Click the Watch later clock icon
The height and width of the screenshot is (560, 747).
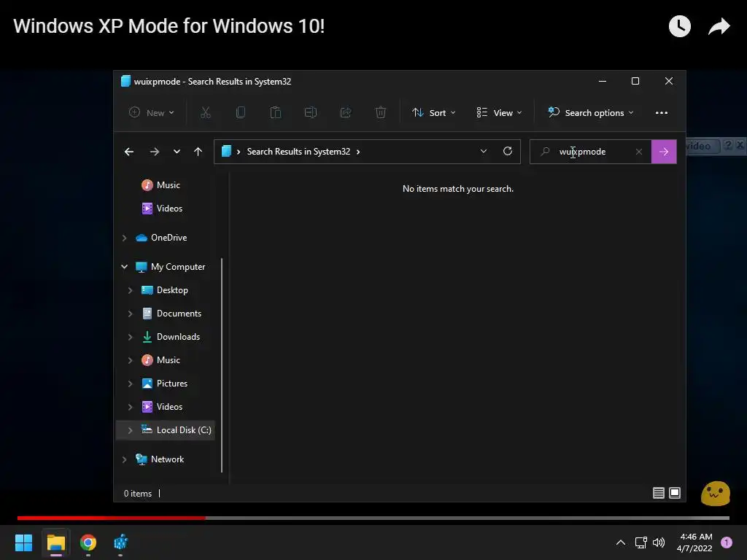pos(679,26)
